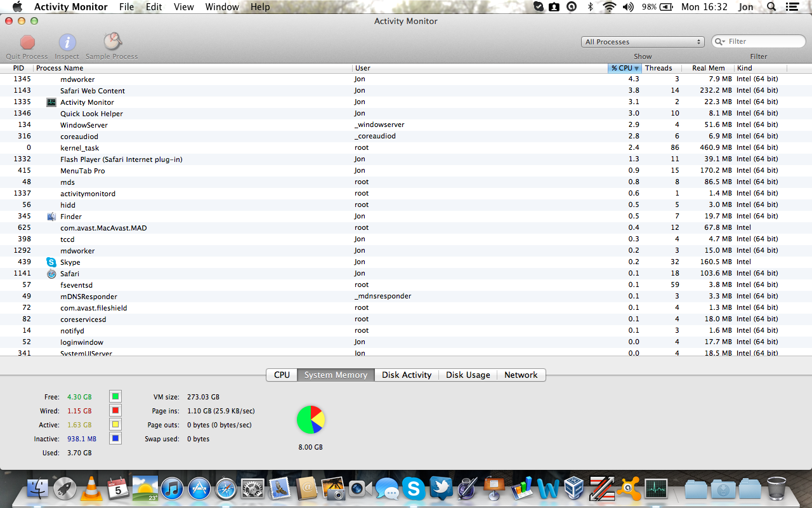
Task: Open Safari from the Dock
Action: pyautogui.click(x=226, y=488)
